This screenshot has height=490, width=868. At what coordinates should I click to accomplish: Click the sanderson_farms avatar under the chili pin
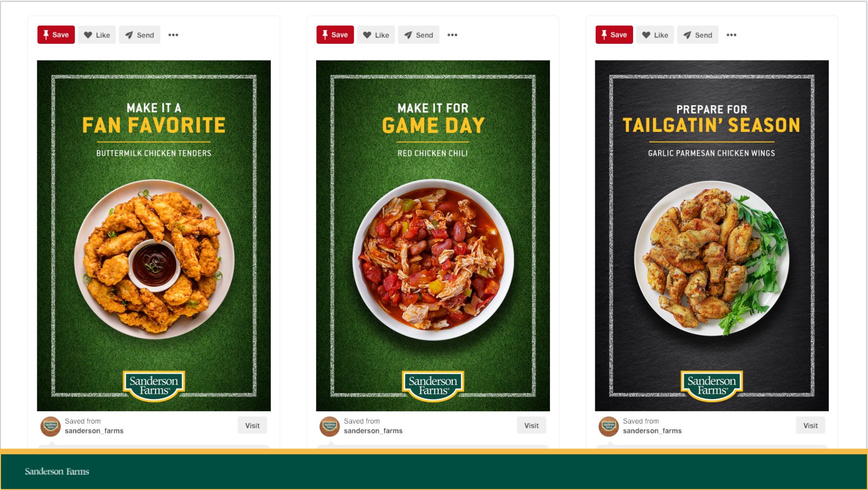pos(330,427)
